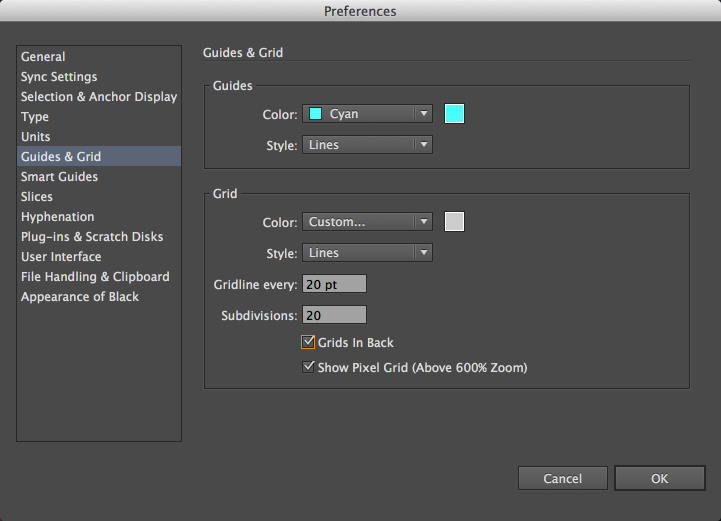
Task: Show Appearance of Black preferences
Action: click(x=80, y=297)
